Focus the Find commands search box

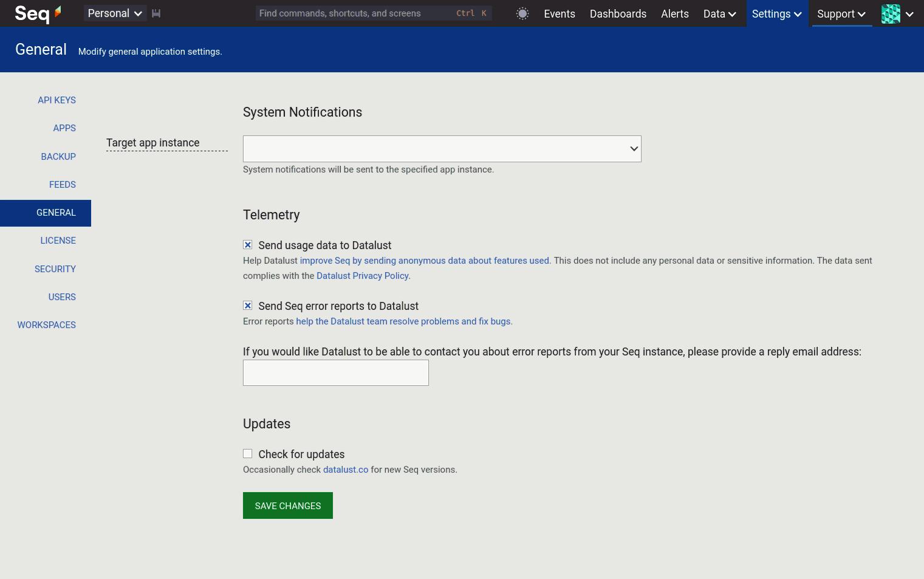click(x=374, y=13)
